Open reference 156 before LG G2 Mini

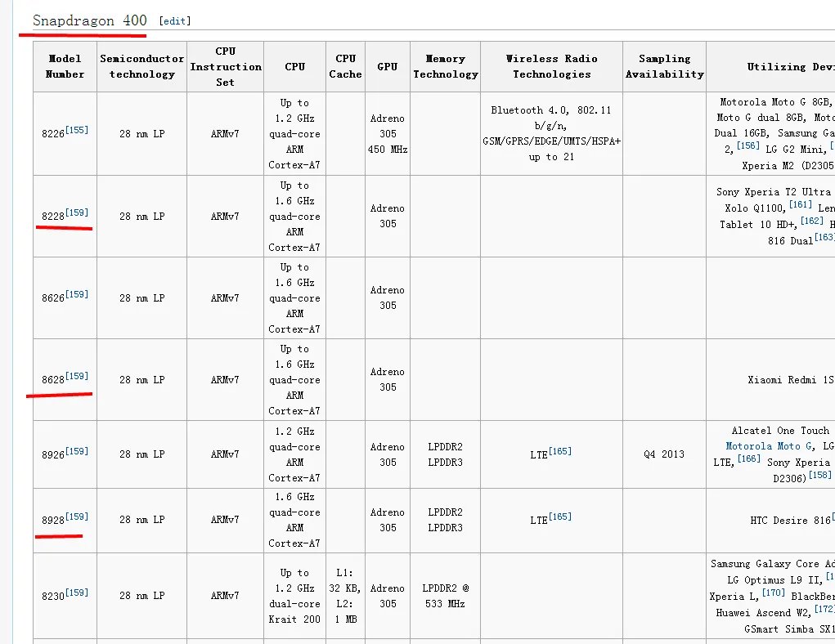[x=747, y=145]
